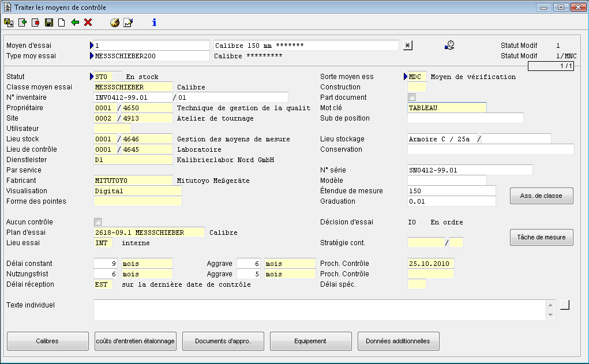This screenshot has width=589, height=364.
Task: Open the Données additionnelles section
Action: 398,341
